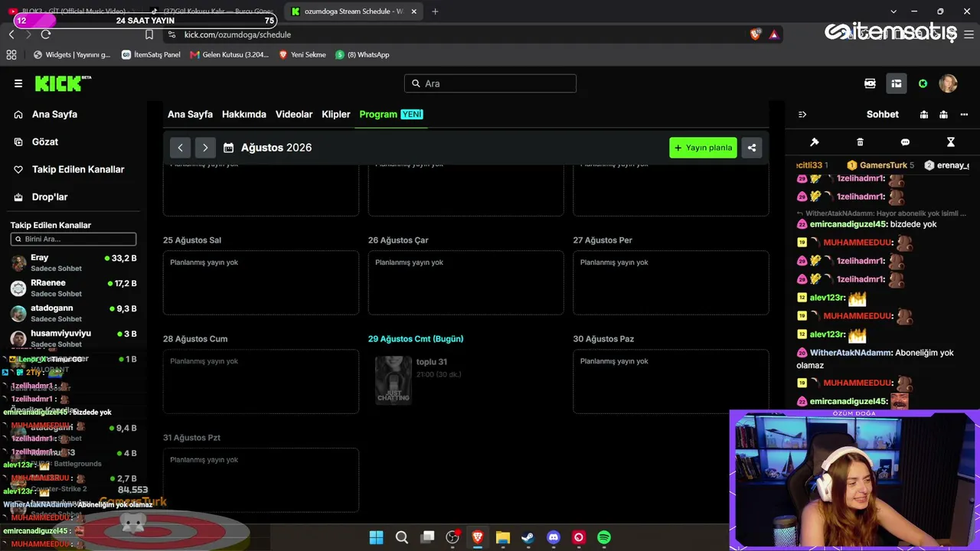Image resolution: width=980 pixels, height=551 pixels.
Task: Click the WitherAtakNAdamm username in chat
Action: pyautogui.click(x=851, y=353)
